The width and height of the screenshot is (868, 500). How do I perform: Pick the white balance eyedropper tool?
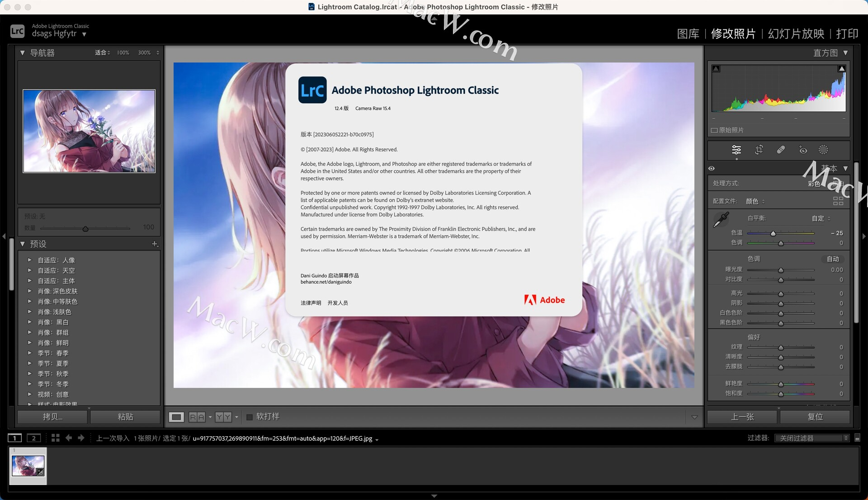(x=721, y=220)
